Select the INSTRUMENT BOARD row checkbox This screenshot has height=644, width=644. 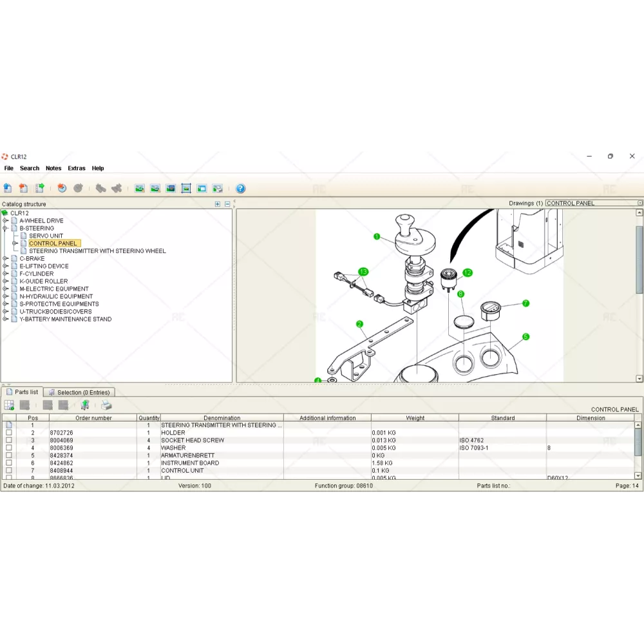tap(9, 463)
